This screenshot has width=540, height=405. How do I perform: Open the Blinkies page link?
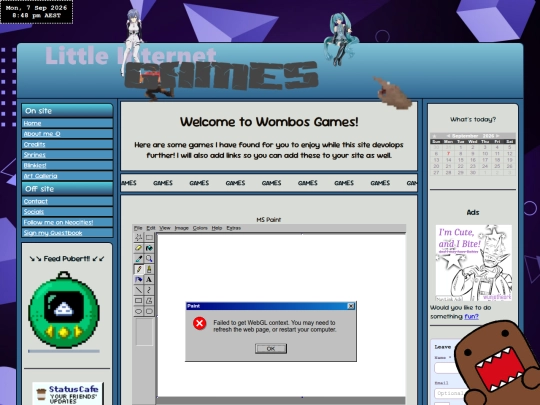(x=35, y=165)
